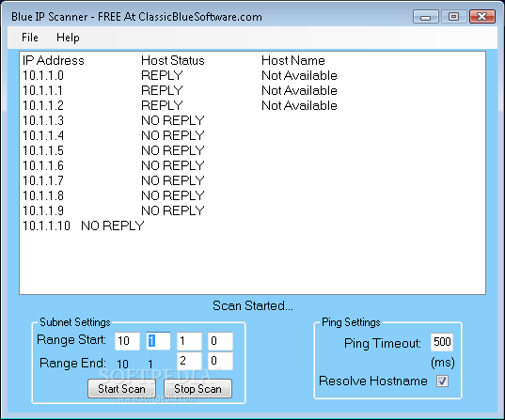Click the Ping Settings group title
The image size is (505, 420).
click(351, 322)
